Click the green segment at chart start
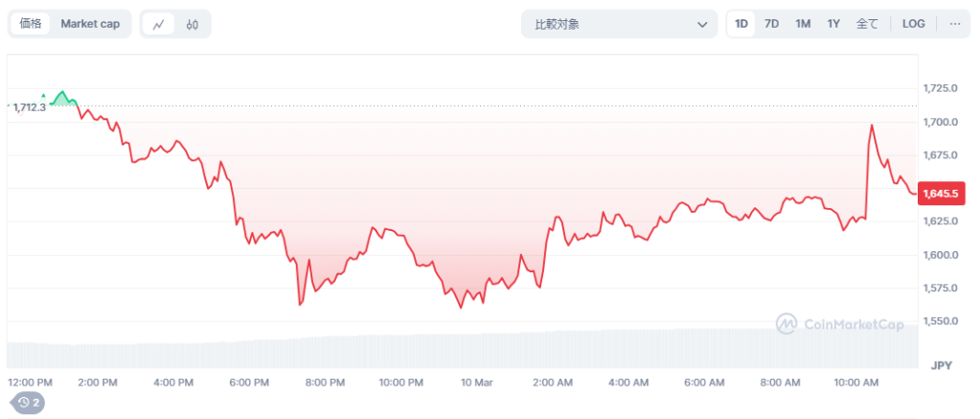The height and width of the screenshot is (419, 980). [63, 96]
